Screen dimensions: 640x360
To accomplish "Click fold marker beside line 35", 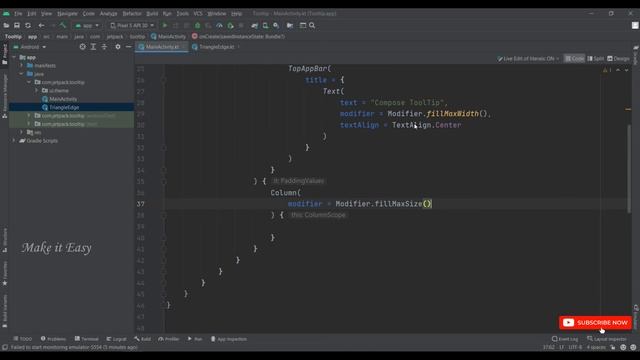I will point(164,181).
